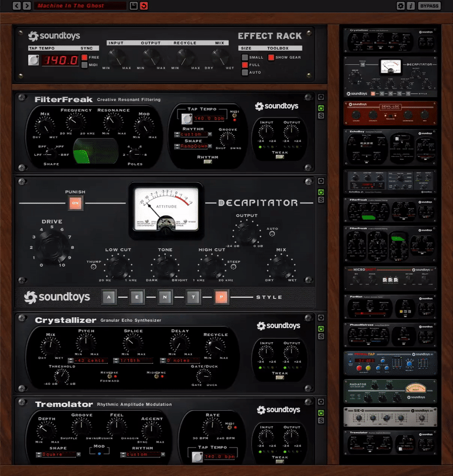
Task: Toggle Decapitator THUMP switch
Action: pos(93,267)
